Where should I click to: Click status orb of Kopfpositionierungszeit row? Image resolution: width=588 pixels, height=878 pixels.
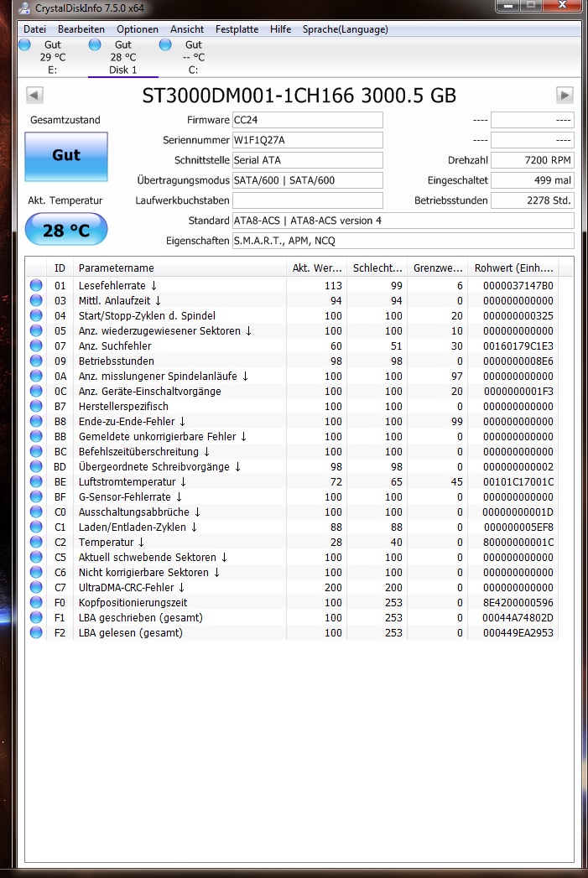coord(36,603)
